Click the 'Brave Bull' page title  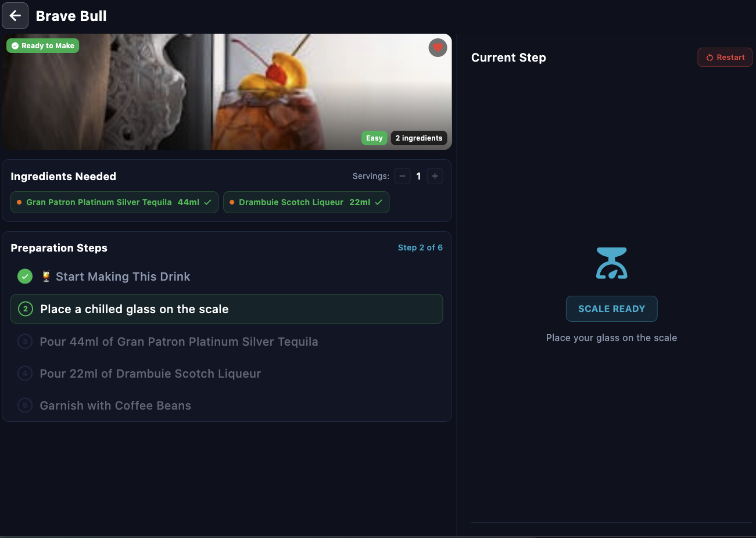pyautogui.click(x=71, y=16)
